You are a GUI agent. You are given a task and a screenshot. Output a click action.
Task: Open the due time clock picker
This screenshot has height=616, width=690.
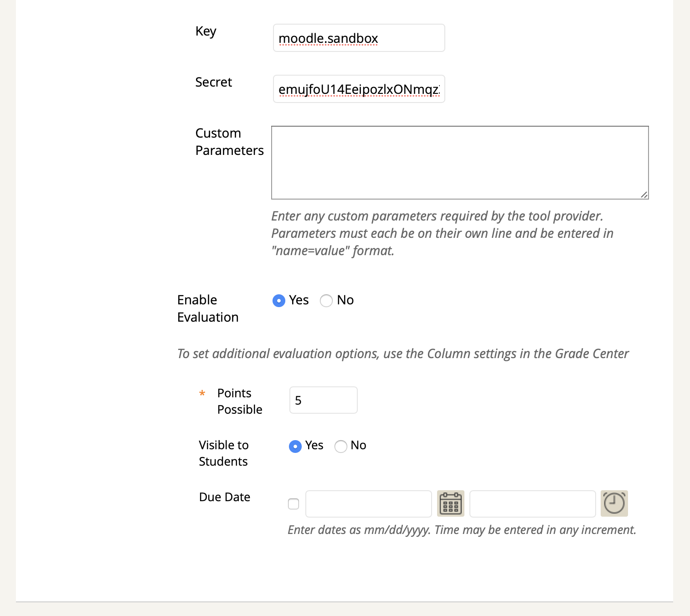tap(614, 503)
